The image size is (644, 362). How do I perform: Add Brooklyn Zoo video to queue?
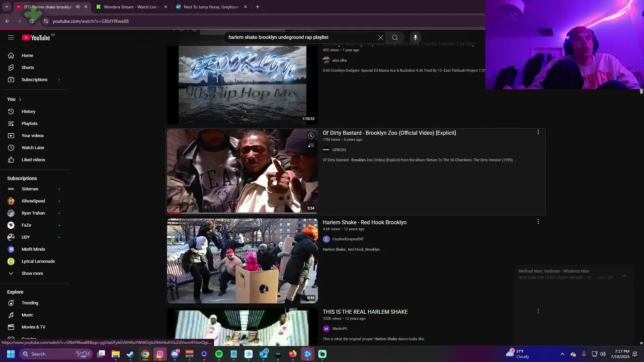pyautogui.click(x=311, y=146)
